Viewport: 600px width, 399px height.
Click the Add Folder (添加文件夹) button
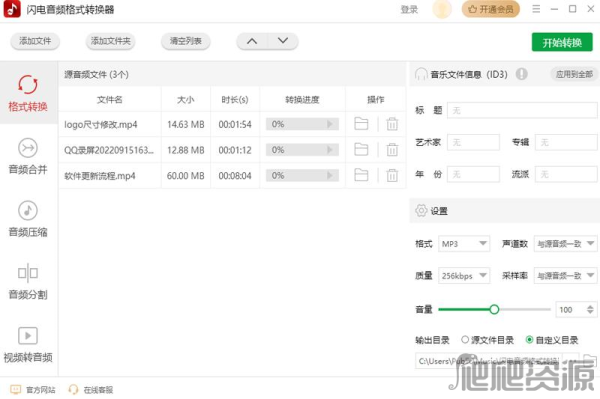[x=110, y=41]
